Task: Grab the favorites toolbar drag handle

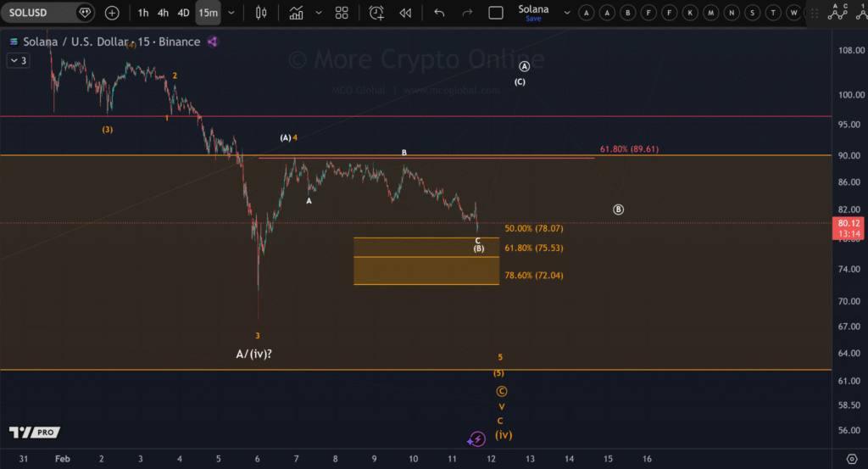Action: [x=815, y=13]
